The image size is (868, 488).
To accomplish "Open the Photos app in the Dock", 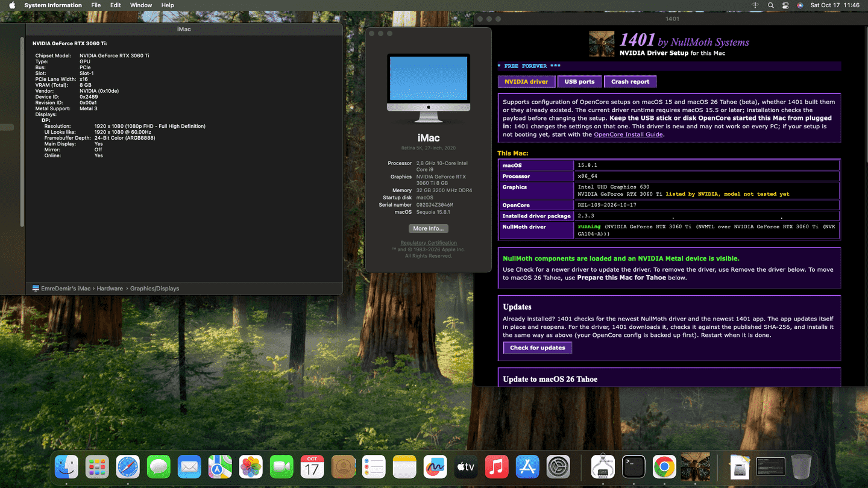I will pyautogui.click(x=251, y=467).
